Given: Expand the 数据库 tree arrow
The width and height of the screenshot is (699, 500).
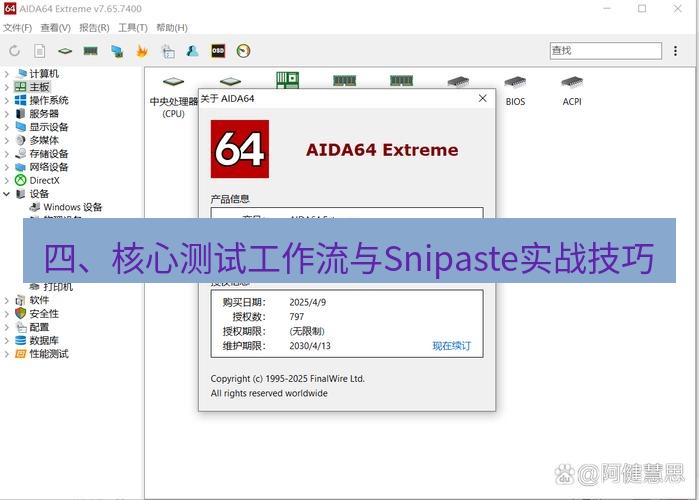Looking at the screenshot, I should pos(7,341).
